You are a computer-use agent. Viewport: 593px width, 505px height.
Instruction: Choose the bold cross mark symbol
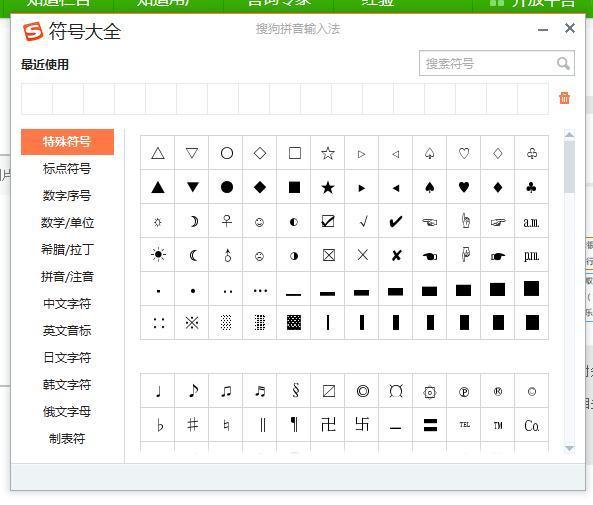(x=396, y=255)
